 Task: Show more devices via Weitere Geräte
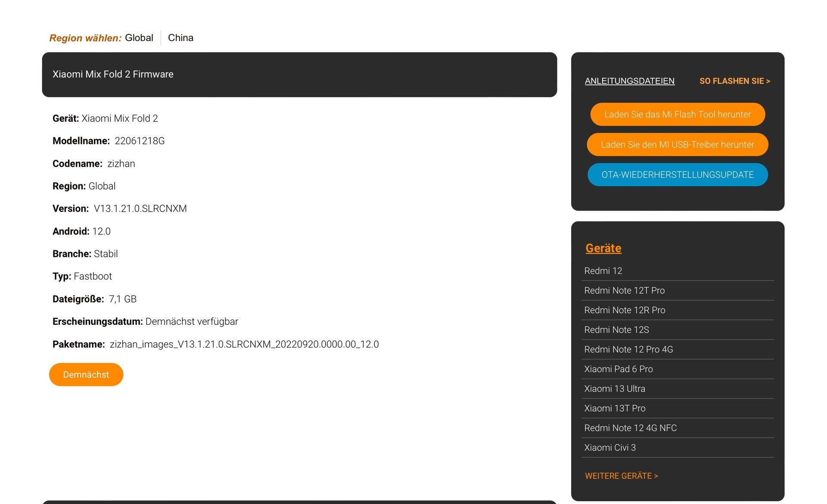pos(621,476)
